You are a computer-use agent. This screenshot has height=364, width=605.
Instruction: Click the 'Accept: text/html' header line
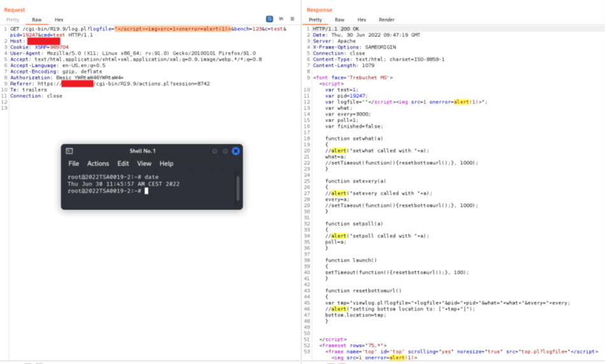pos(136,59)
